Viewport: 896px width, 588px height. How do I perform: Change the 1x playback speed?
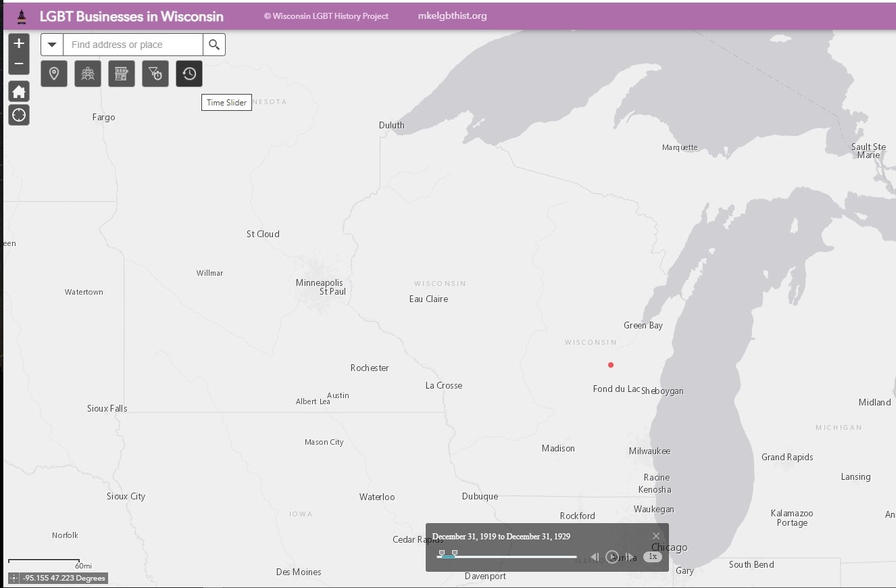652,557
